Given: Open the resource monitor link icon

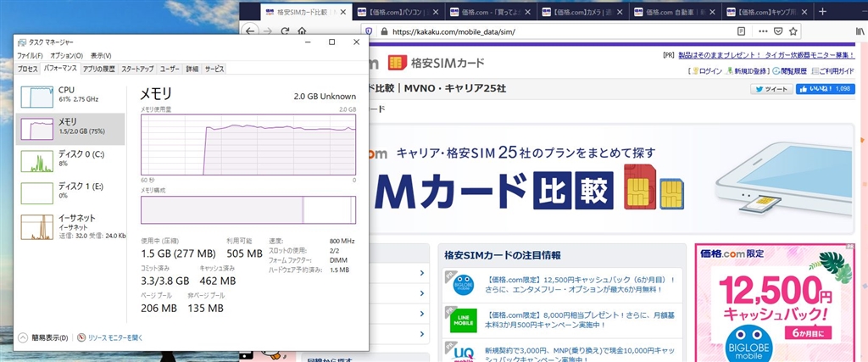Looking at the screenshot, I should 82,337.
